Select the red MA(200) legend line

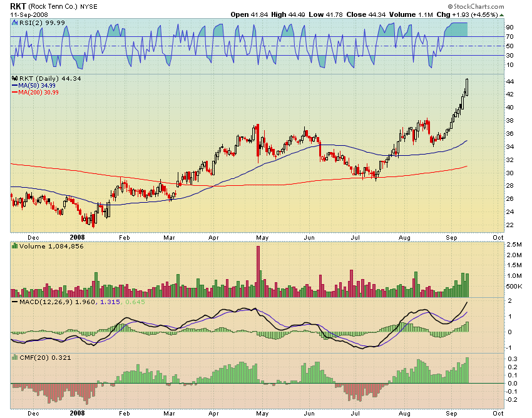click(14, 92)
